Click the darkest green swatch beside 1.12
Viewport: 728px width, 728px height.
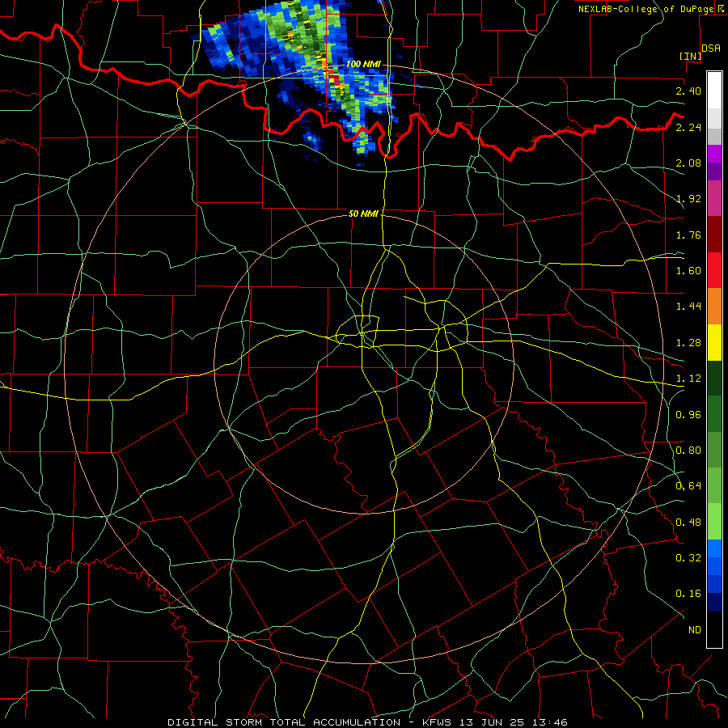714,378
